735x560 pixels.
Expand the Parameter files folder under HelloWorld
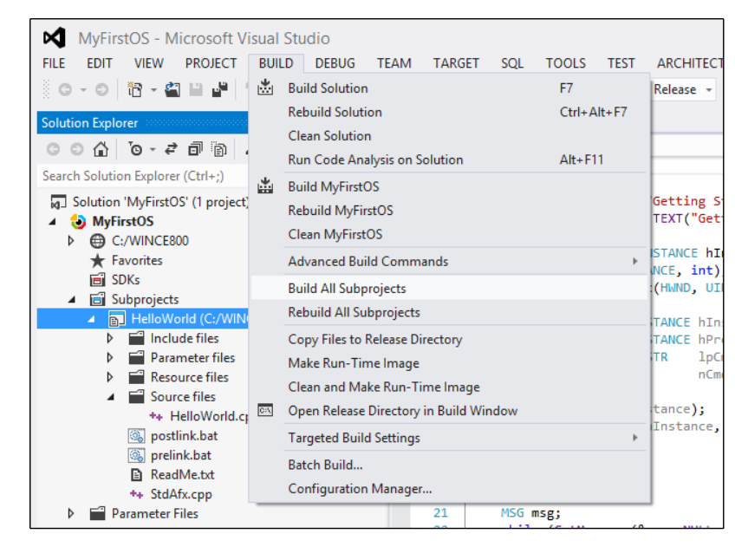pyautogui.click(x=110, y=357)
